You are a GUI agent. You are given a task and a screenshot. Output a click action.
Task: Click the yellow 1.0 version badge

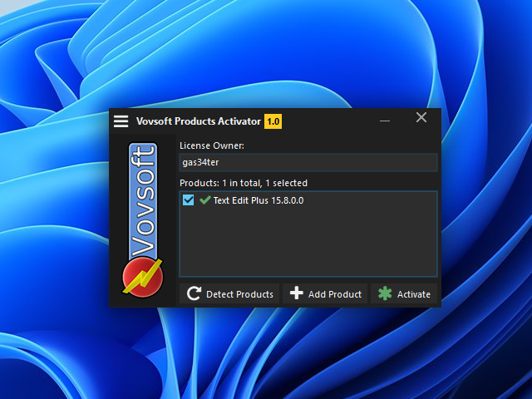(x=273, y=121)
